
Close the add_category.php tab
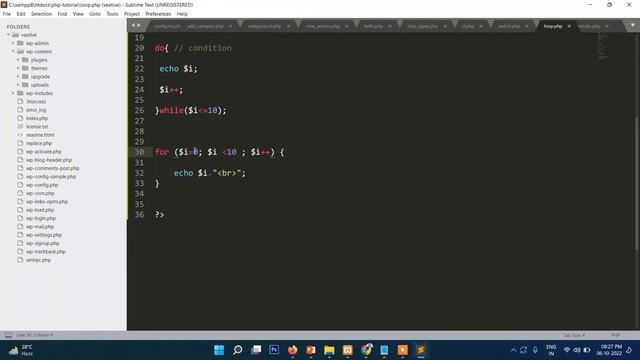point(230,26)
